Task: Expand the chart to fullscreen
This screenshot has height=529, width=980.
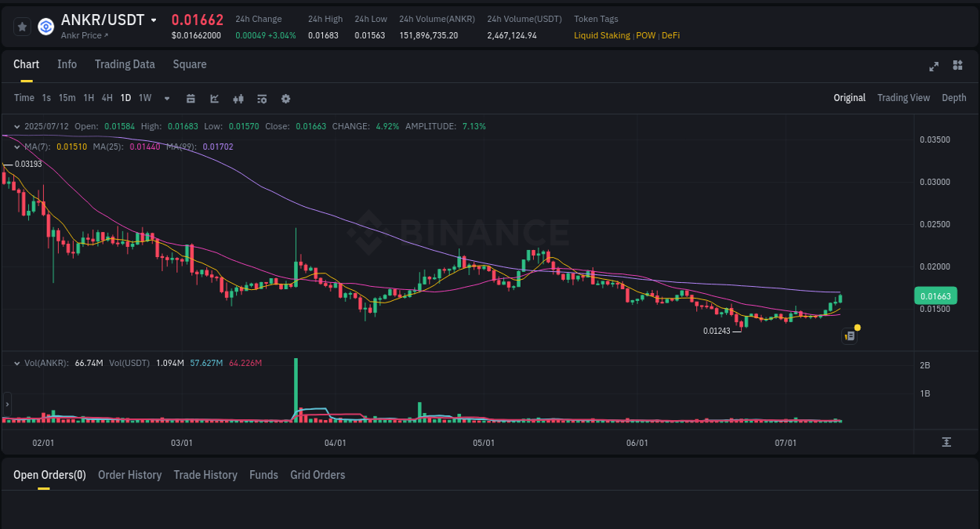Action: (933, 67)
